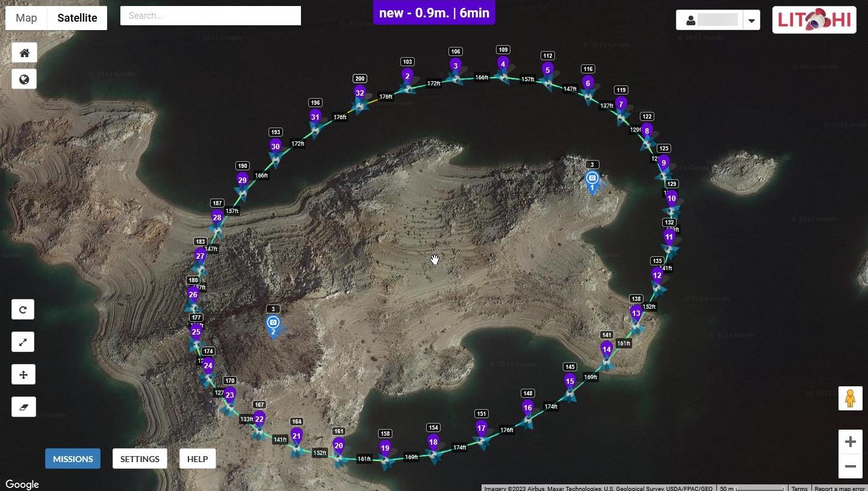Open the user profile button
The width and height of the screenshot is (868, 491).
710,20
